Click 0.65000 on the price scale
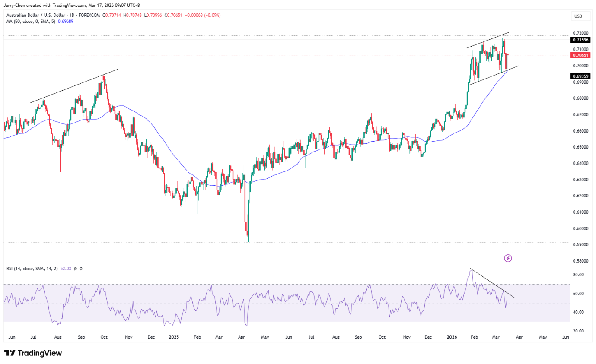The height and width of the screenshot is (364, 596). pos(580,147)
